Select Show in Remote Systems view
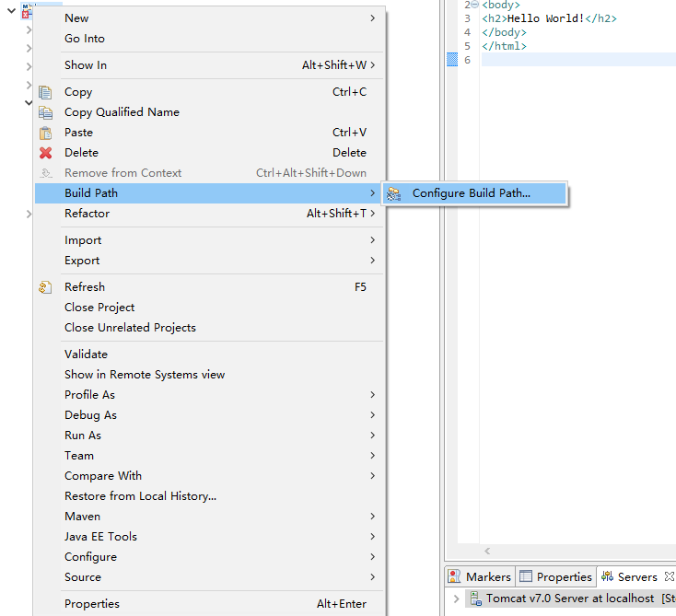Image resolution: width=676 pixels, height=616 pixels. [209, 375]
